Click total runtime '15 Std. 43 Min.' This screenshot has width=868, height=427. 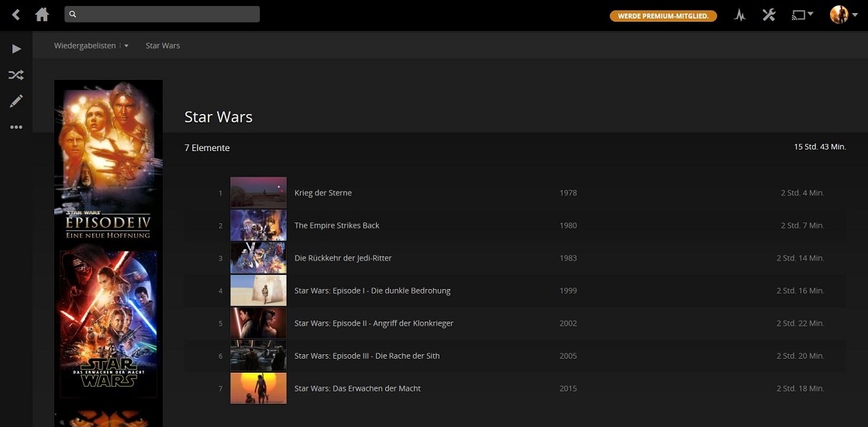[x=820, y=146]
